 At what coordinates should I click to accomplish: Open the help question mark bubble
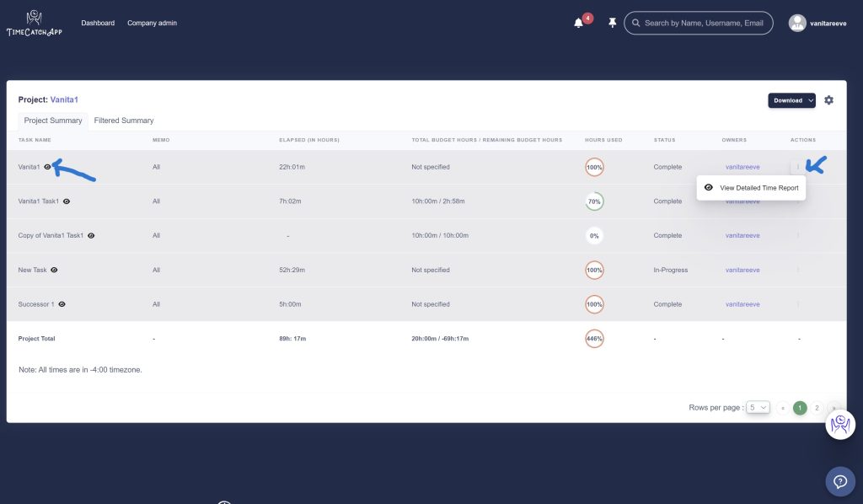(839, 481)
